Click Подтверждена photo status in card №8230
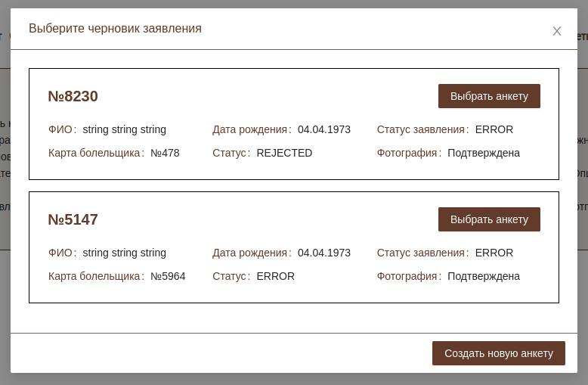 [x=484, y=153]
